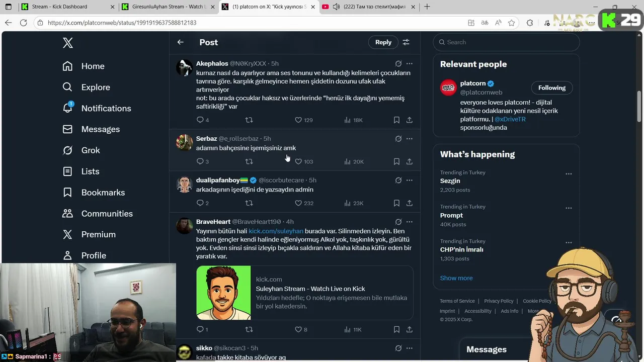
Task: Open Notifications with unread badge
Action: coord(97,108)
